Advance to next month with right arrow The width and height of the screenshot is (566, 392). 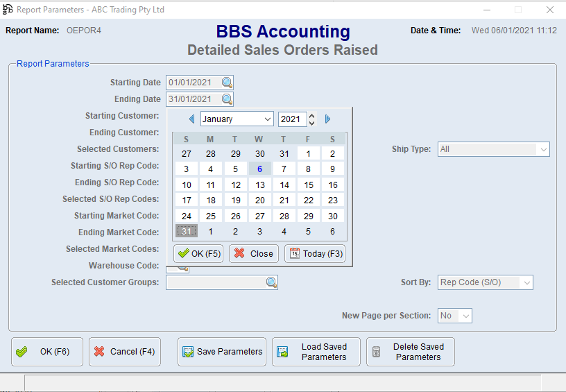[328, 119]
